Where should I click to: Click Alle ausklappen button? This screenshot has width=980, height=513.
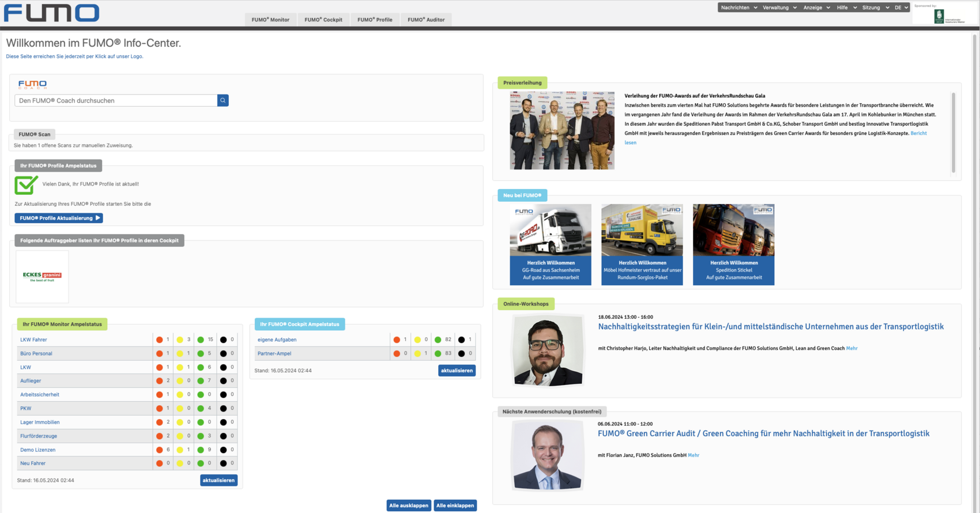click(409, 506)
